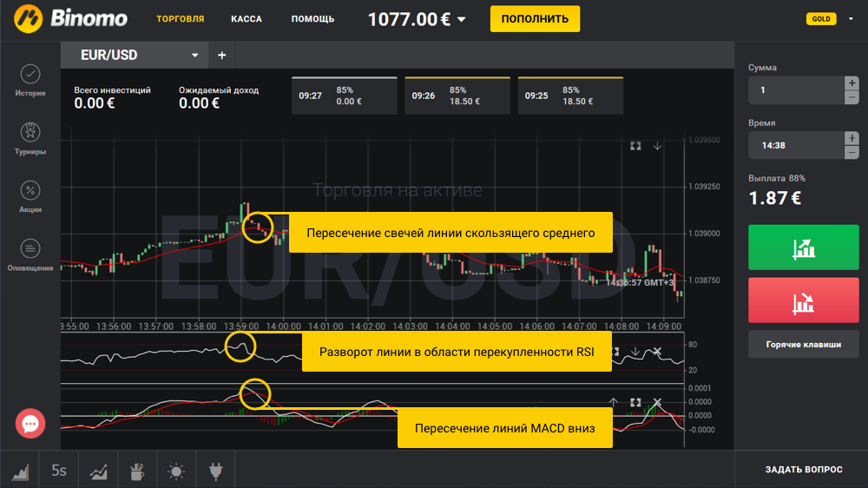The image size is (868, 488).
Task: Open the Турниры tournaments section
Action: pos(30,138)
